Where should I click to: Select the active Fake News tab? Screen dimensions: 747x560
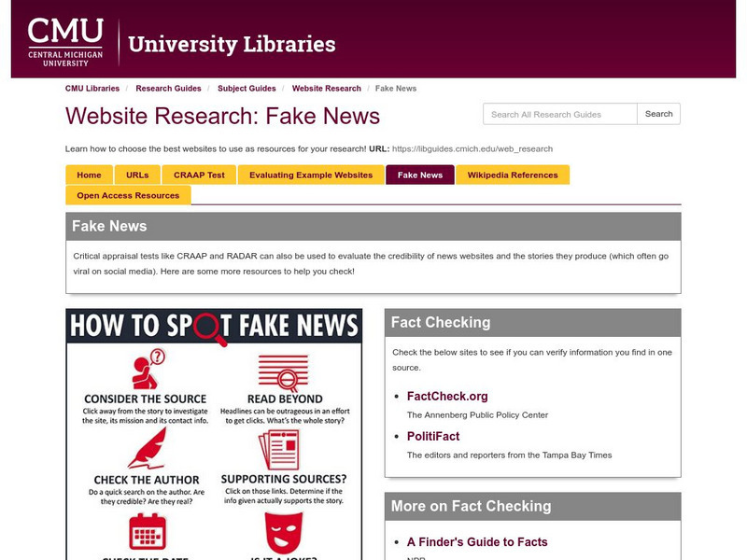(x=419, y=175)
